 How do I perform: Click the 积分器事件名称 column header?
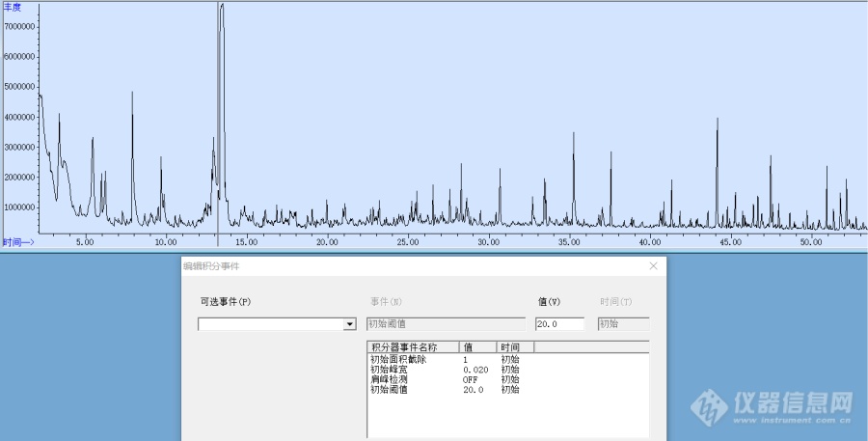[412, 346]
